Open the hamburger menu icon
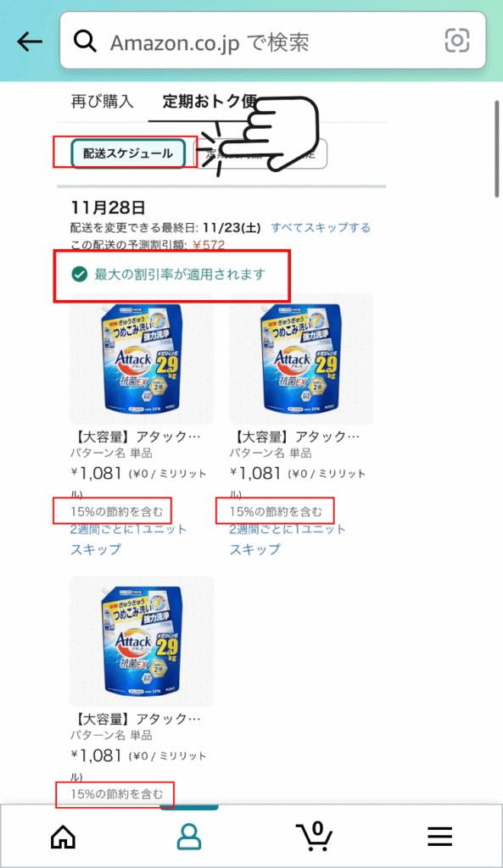This screenshot has width=503, height=868. [439, 836]
